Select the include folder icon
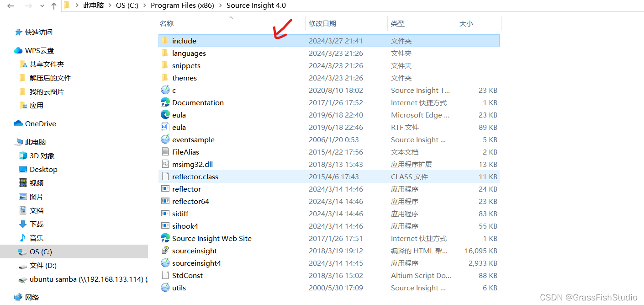The height and width of the screenshot is (305, 644). click(165, 41)
